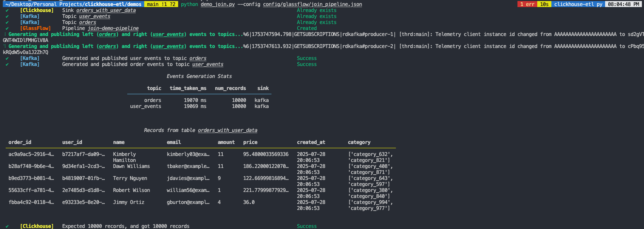Click order id fbba4c92-0118-4…

point(31,202)
